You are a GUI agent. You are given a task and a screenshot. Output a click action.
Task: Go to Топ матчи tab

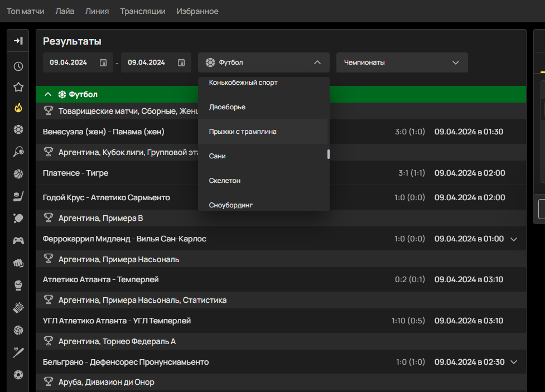click(x=25, y=11)
